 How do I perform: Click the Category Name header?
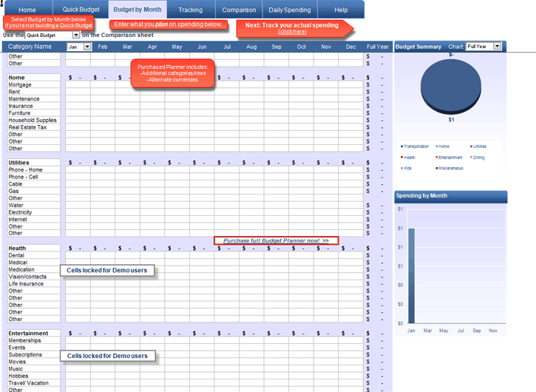click(30, 47)
